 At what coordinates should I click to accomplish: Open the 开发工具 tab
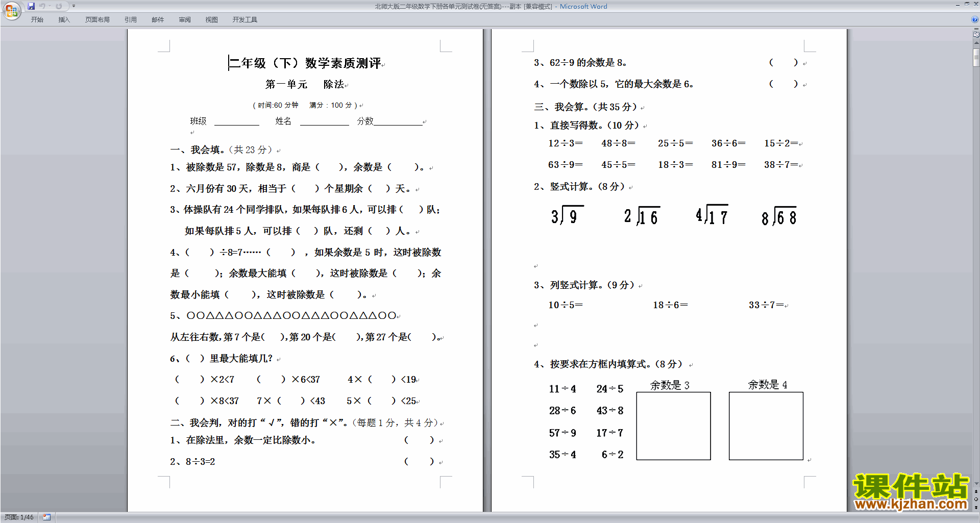[245, 19]
